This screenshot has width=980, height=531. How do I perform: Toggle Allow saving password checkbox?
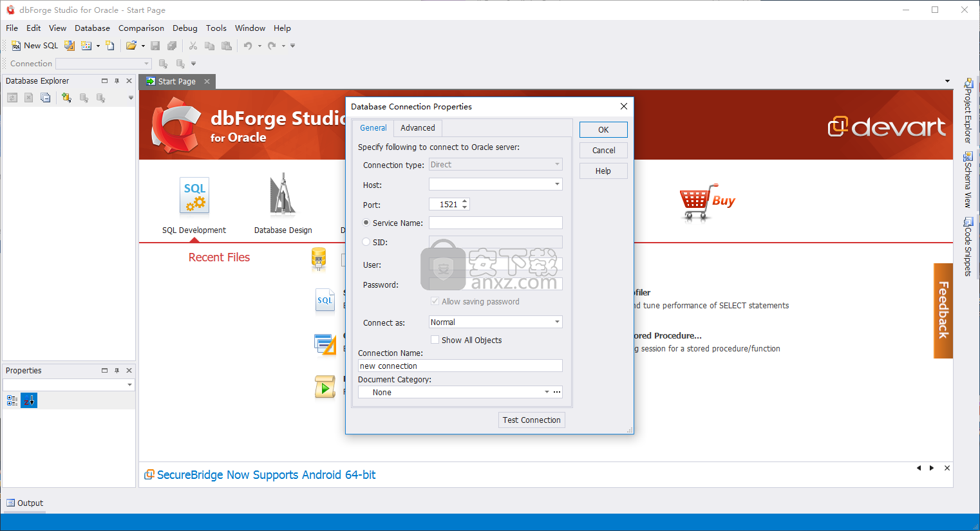[x=435, y=301]
